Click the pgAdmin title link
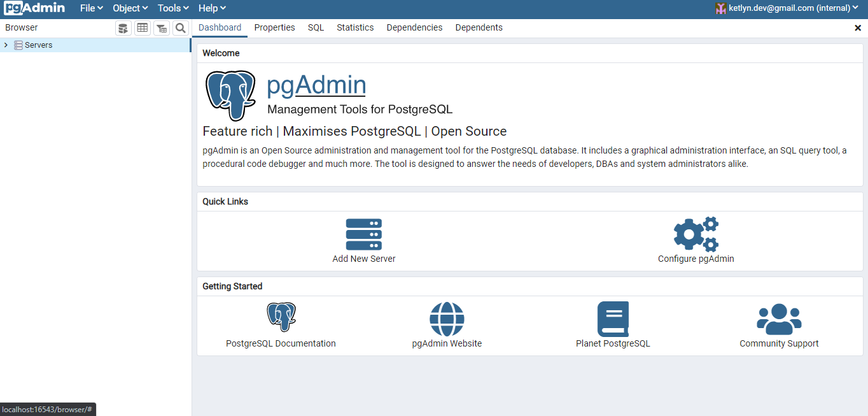The image size is (868, 416). [x=316, y=85]
